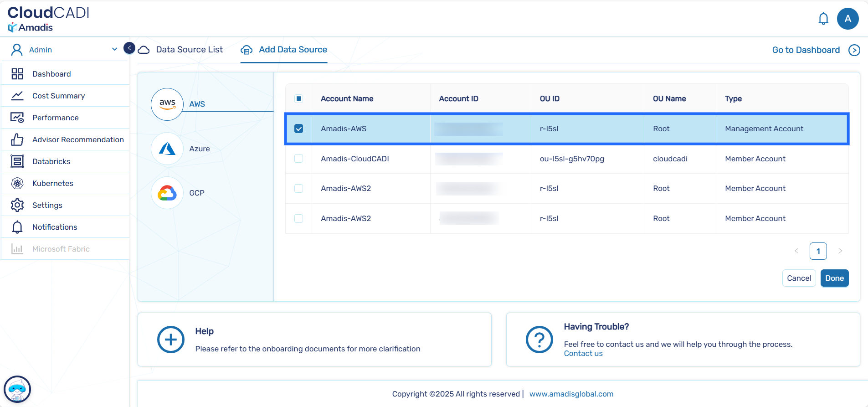Choose the Azure provider icon
Screen dimensions: 868x407
(x=167, y=149)
